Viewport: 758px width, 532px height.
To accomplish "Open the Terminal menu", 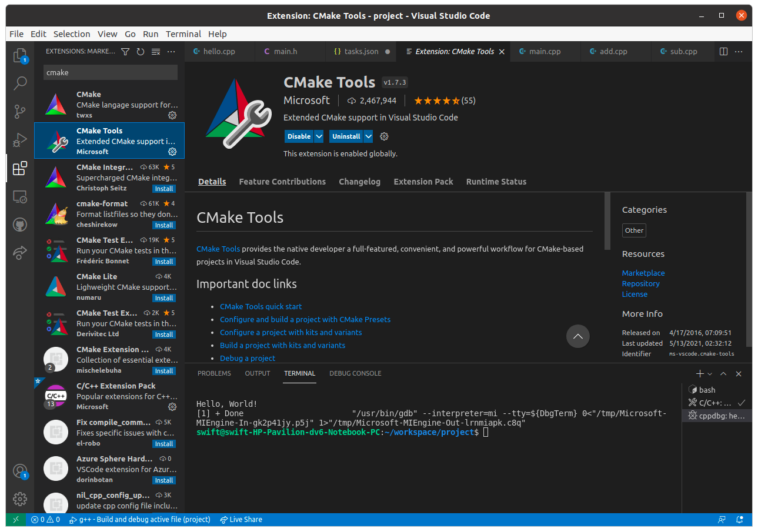I will (183, 34).
